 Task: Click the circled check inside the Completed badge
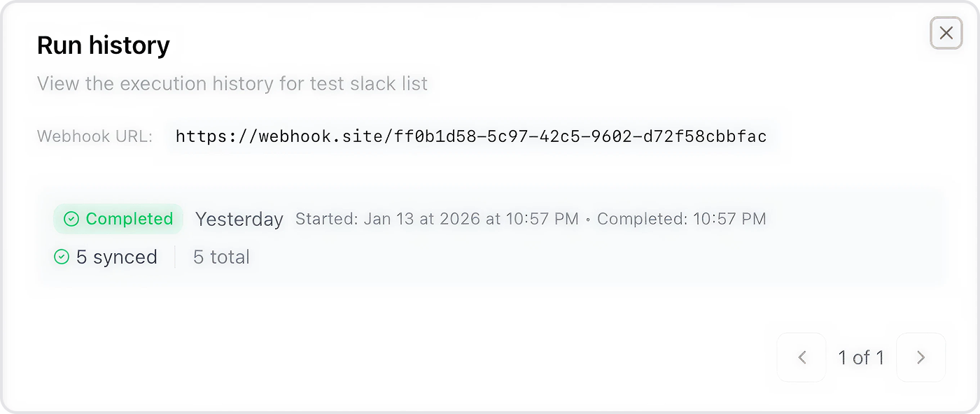coord(71,219)
